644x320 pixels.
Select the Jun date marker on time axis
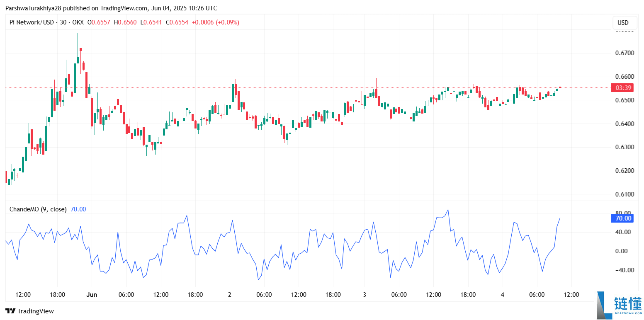[x=92, y=295]
